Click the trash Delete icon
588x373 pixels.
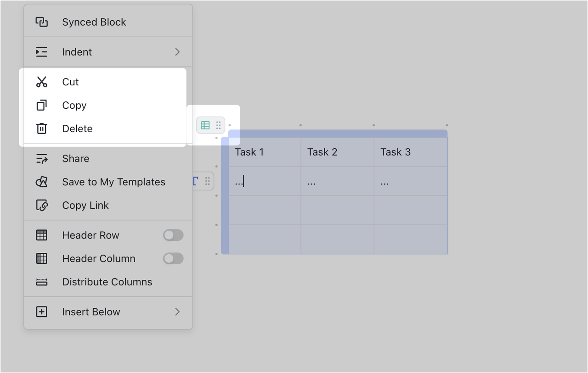pyautogui.click(x=42, y=129)
